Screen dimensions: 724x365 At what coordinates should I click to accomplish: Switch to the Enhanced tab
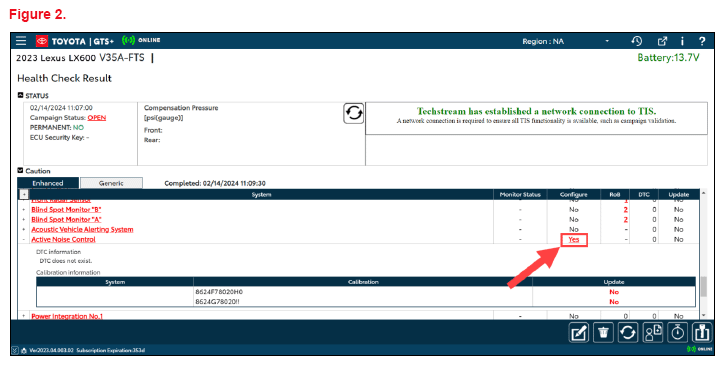tap(48, 183)
